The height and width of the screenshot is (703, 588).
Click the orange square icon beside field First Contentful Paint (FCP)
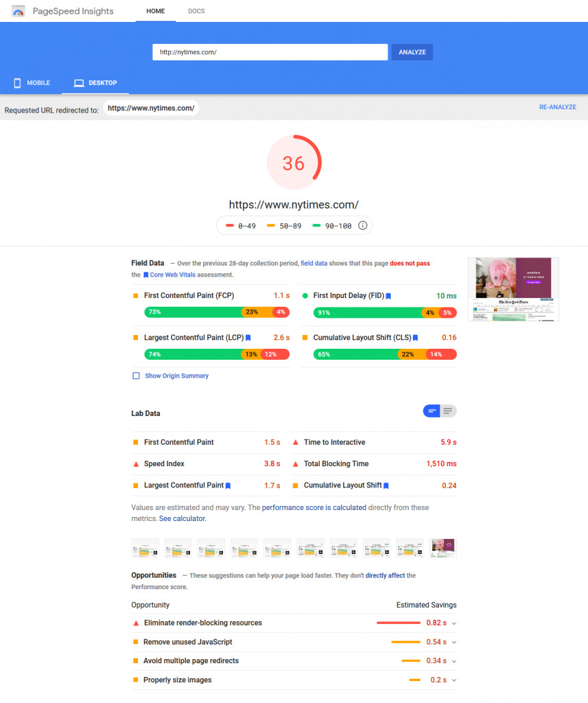[x=136, y=296]
